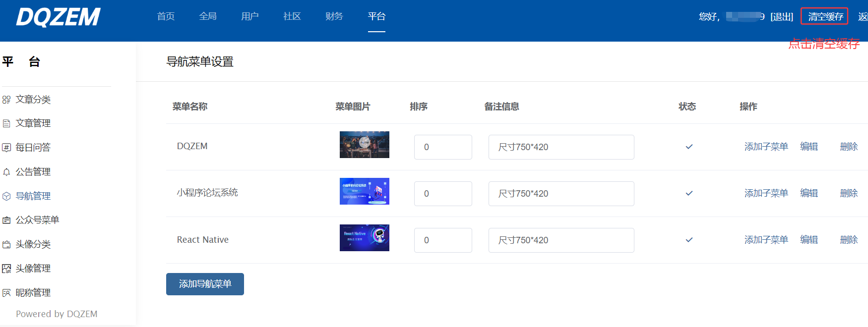868x327 pixels.
Task: Click the 每日问答 sidebar icon
Action: (x=6, y=148)
